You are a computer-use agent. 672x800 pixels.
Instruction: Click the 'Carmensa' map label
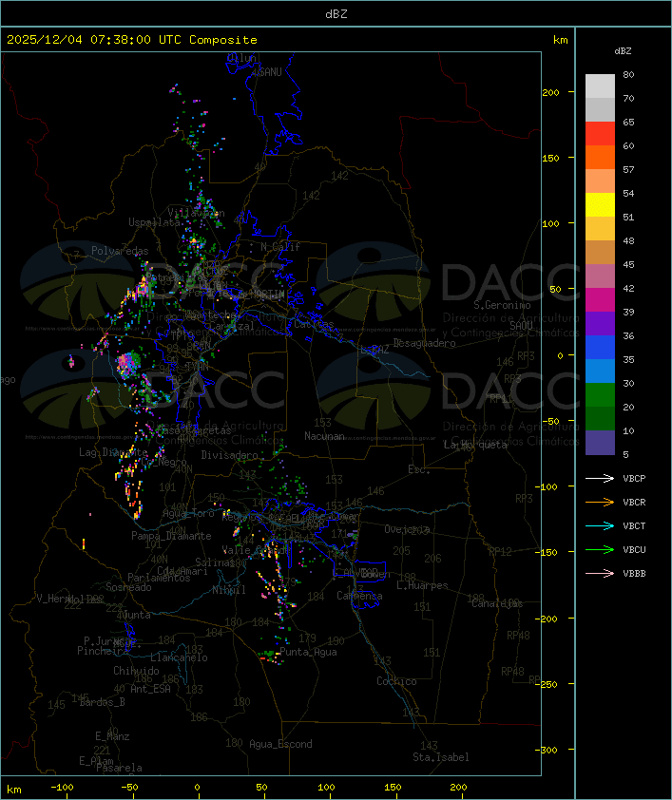click(359, 596)
